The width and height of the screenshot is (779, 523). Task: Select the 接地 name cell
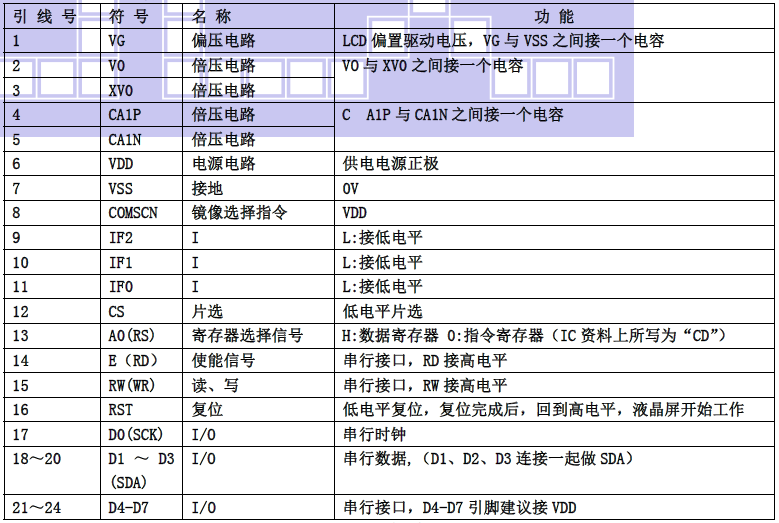tap(207, 188)
